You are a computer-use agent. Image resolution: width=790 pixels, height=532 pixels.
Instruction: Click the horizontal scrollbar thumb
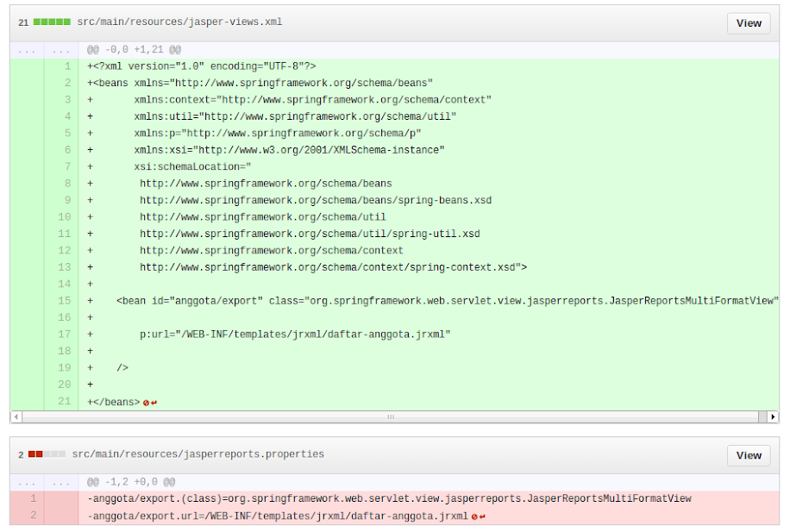pyautogui.click(x=391, y=416)
